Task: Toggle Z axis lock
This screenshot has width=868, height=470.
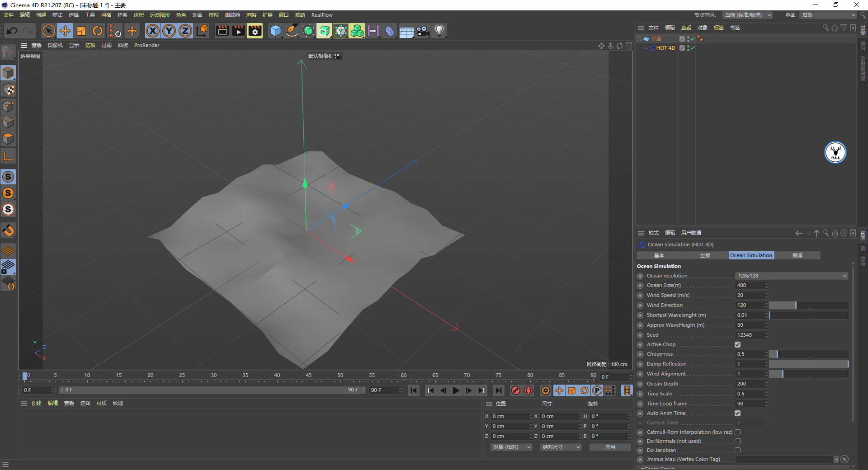Action: (x=185, y=31)
